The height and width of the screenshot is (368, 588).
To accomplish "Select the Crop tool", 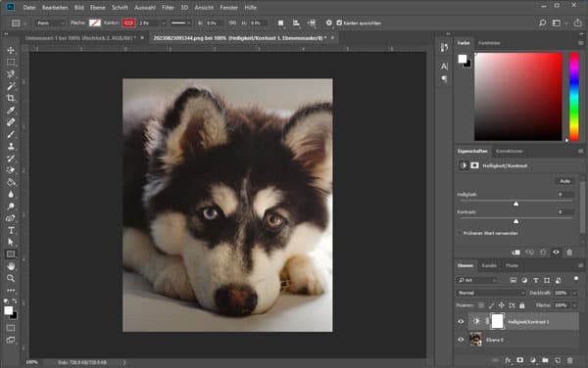I will tap(11, 98).
